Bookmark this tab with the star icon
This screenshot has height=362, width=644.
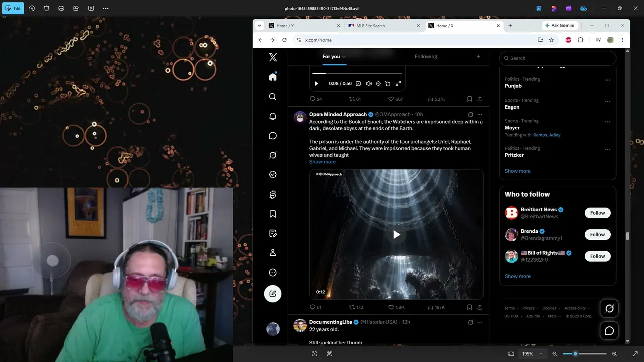click(551, 40)
